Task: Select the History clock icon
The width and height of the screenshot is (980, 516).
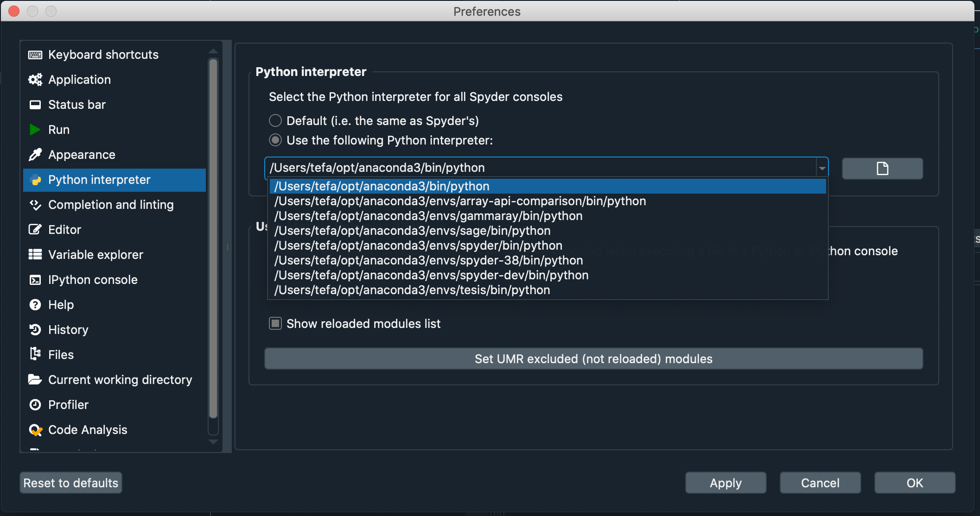Action: [x=36, y=329]
